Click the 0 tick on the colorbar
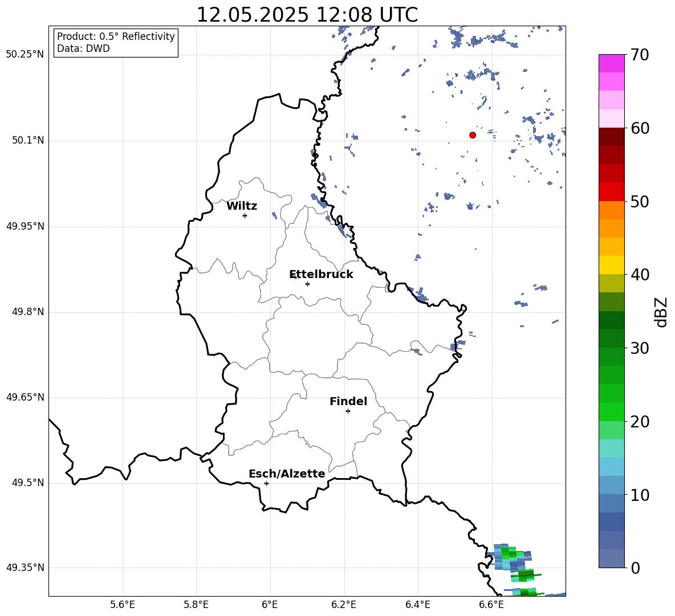675x616 pixels. click(635, 568)
